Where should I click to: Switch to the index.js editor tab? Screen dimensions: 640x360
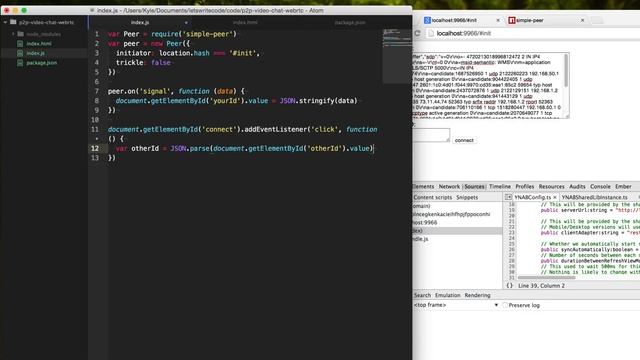pyautogui.click(x=140, y=22)
